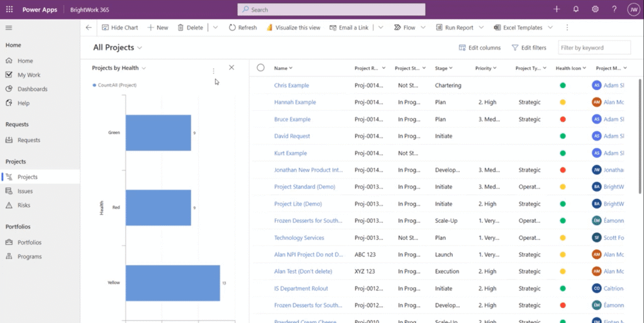Click the Refresh command
Viewport: 644px width, 323px height.
242,28
